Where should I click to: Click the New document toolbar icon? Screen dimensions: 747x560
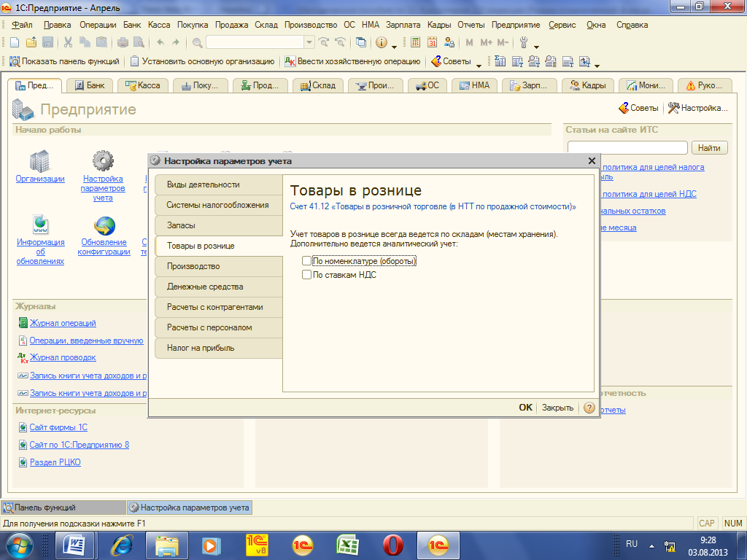tap(15, 42)
